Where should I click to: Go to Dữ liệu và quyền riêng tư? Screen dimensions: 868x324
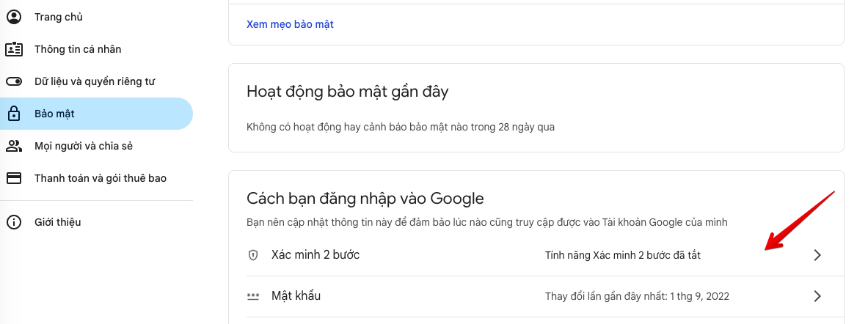point(95,81)
